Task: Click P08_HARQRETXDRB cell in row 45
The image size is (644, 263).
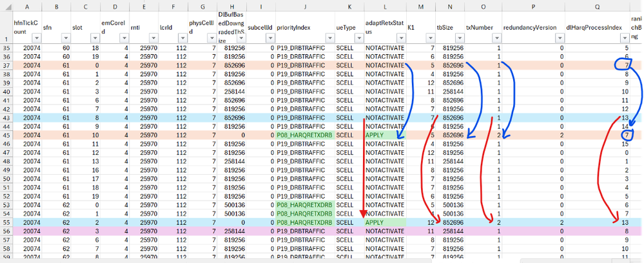Action: click(305, 134)
